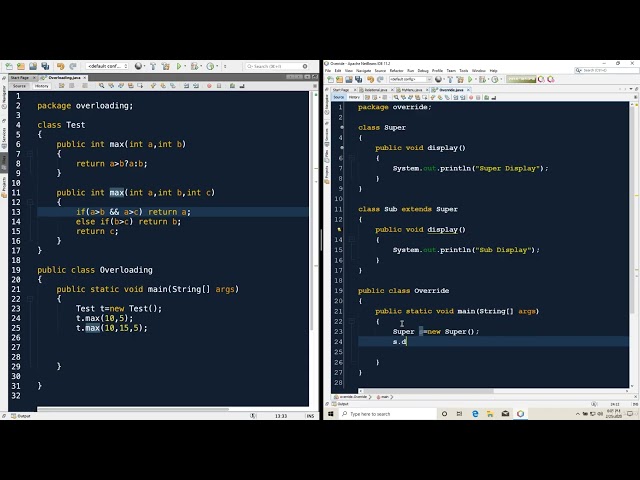Open Microsoft Edge from taskbar
Viewport: 640px width, 480px height.
point(475,414)
